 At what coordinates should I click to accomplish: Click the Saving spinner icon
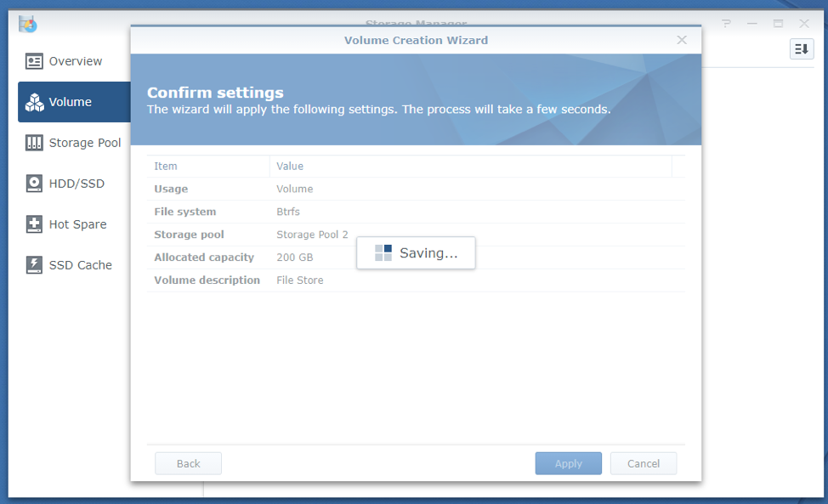[x=383, y=252]
